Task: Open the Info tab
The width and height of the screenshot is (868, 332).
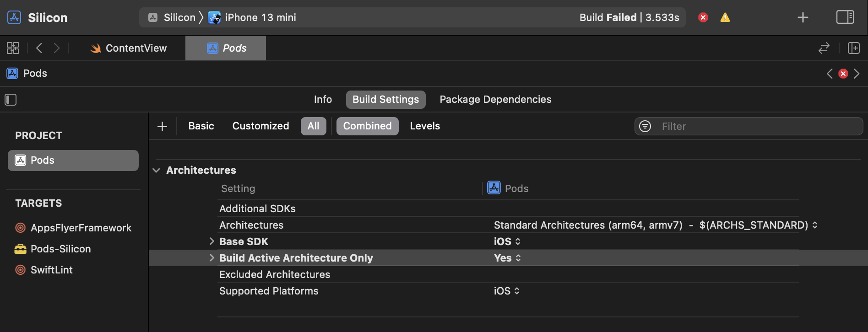Action: (x=323, y=100)
